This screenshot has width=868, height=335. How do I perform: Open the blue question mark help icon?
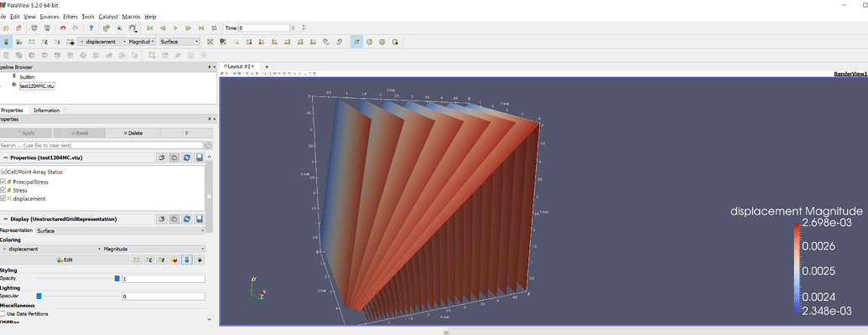pos(91,28)
